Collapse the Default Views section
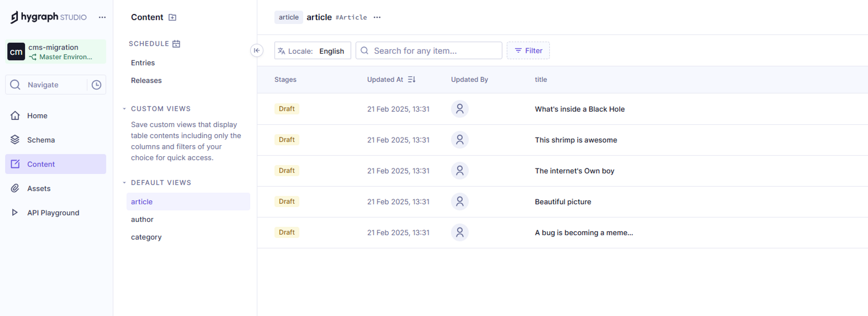This screenshot has height=316, width=868. pyautogui.click(x=124, y=183)
